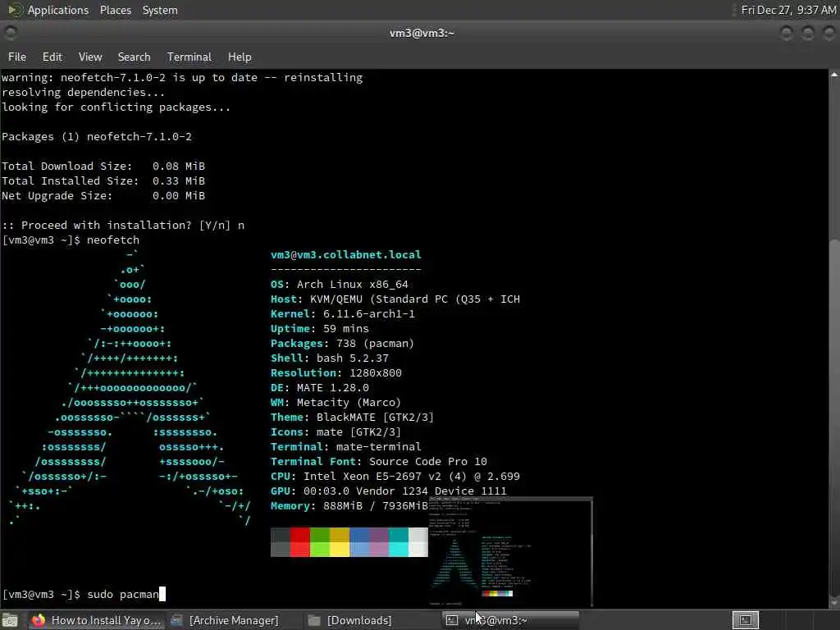Click the 'Kernel: 6.11.6-arch1-1' line
The height and width of the screenshot is (630, 840).
[x=342, y=314]
